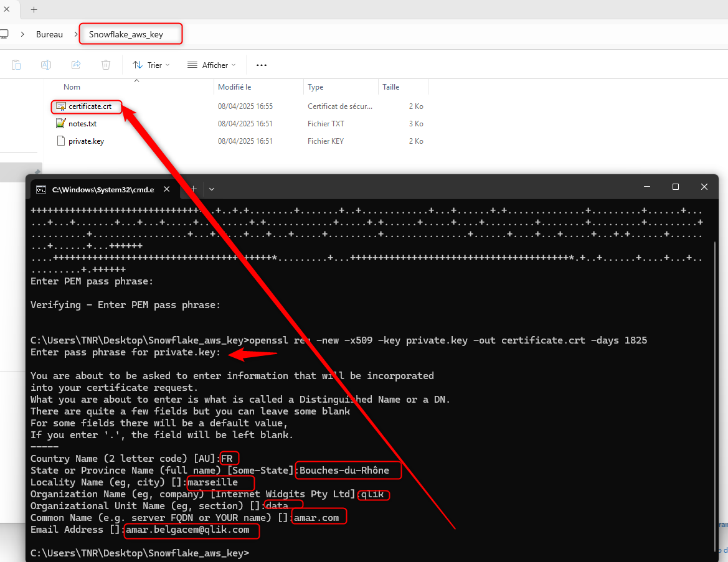Sort by the Taille column header
This screenshot has width=728, height=562.
tap(391, 87)
